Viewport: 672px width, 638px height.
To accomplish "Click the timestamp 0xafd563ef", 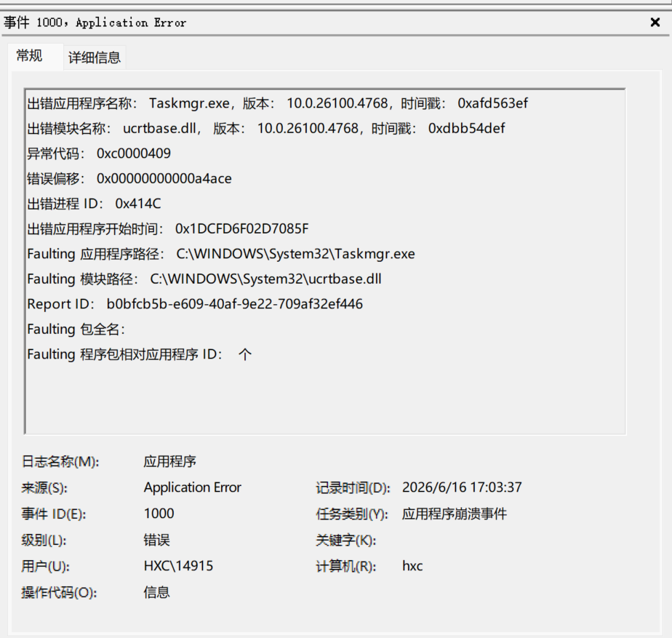I will point(493,103).
